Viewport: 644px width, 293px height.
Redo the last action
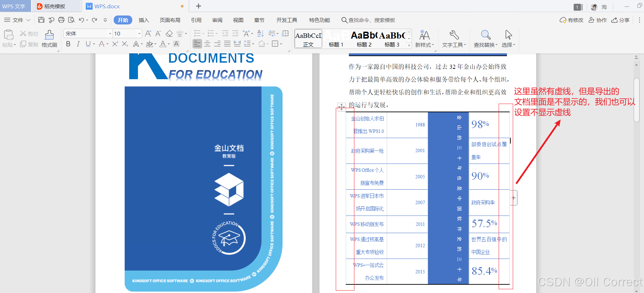pyautogui.click(x=94, y=20)
